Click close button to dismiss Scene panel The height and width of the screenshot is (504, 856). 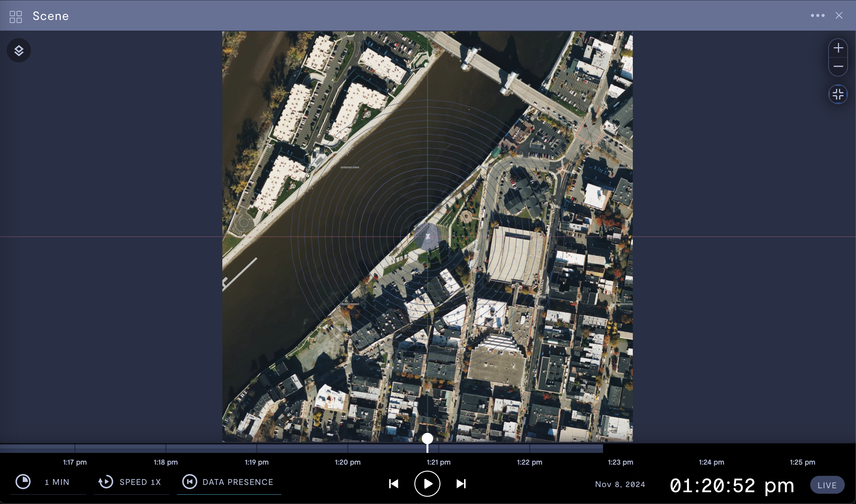[x=839, y=15]
